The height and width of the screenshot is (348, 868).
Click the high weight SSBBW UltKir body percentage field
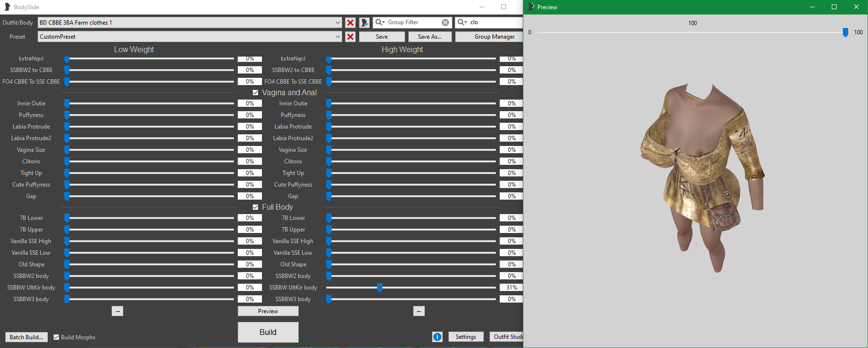point(511,288)
